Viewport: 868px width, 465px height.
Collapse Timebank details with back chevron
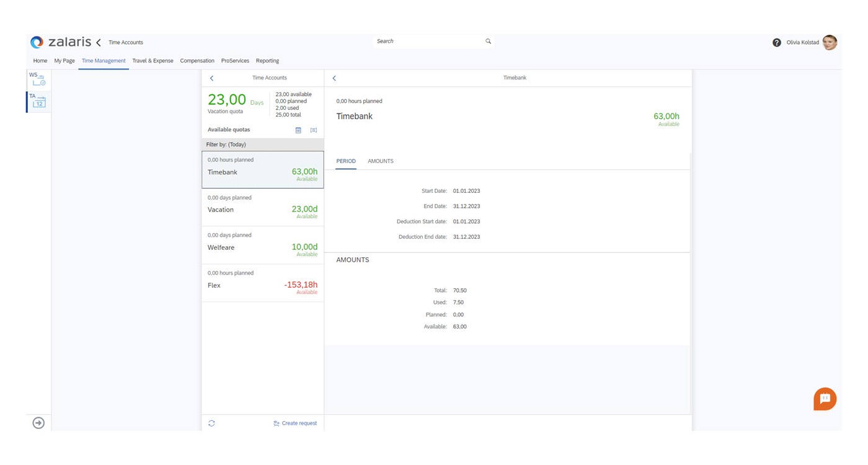pyautogui.click(x=334, y=78)
